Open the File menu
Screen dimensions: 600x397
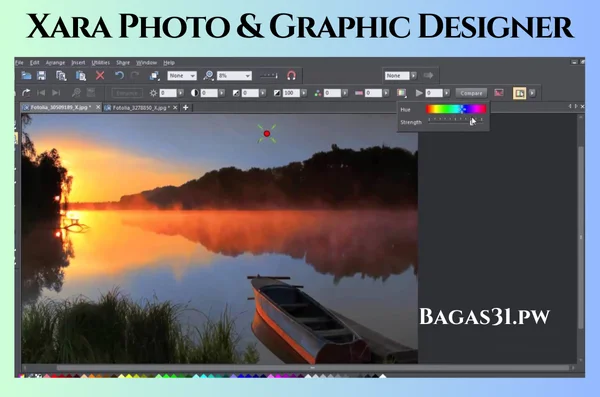pos(20,62)
